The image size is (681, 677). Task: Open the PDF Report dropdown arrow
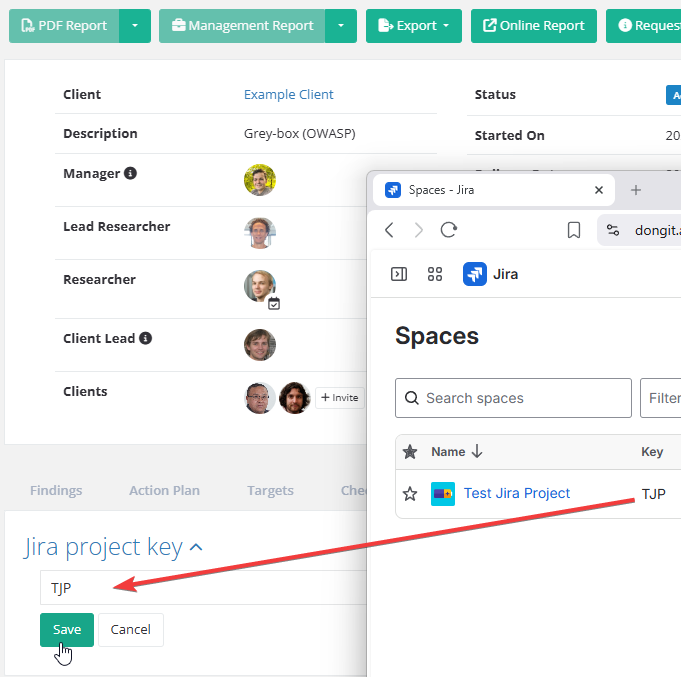(x=135, y=26)
